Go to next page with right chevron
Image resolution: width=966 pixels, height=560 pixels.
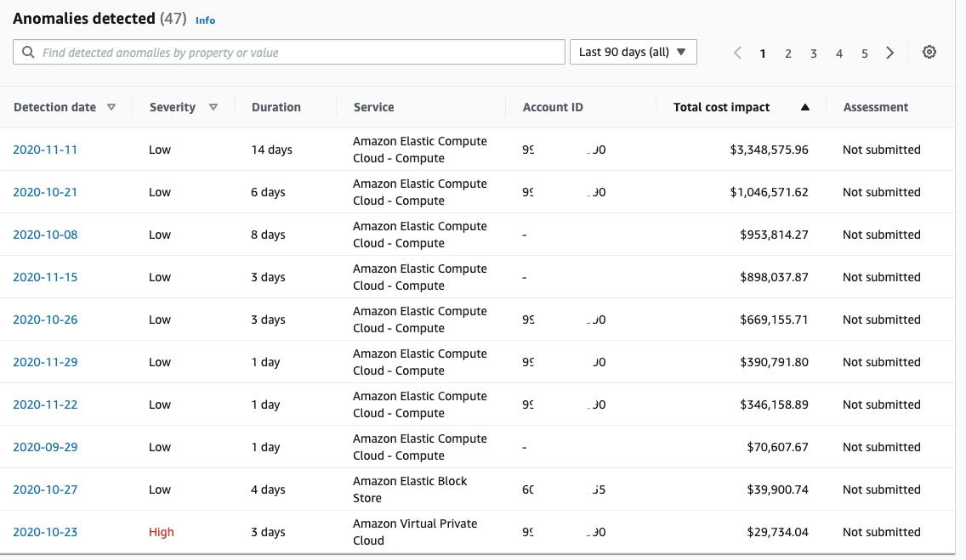pyautogui.click(x=889, y=53)
